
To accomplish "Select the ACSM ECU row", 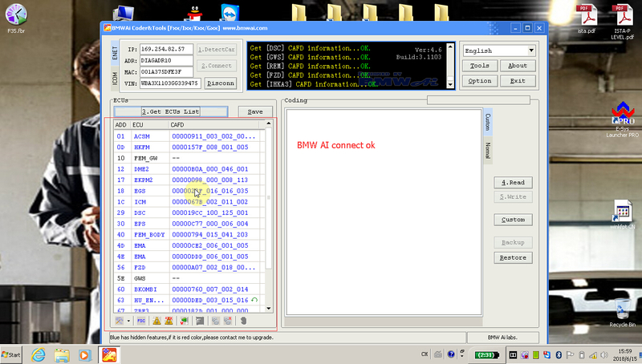I will pyautogui.click(x=189, y=136).
